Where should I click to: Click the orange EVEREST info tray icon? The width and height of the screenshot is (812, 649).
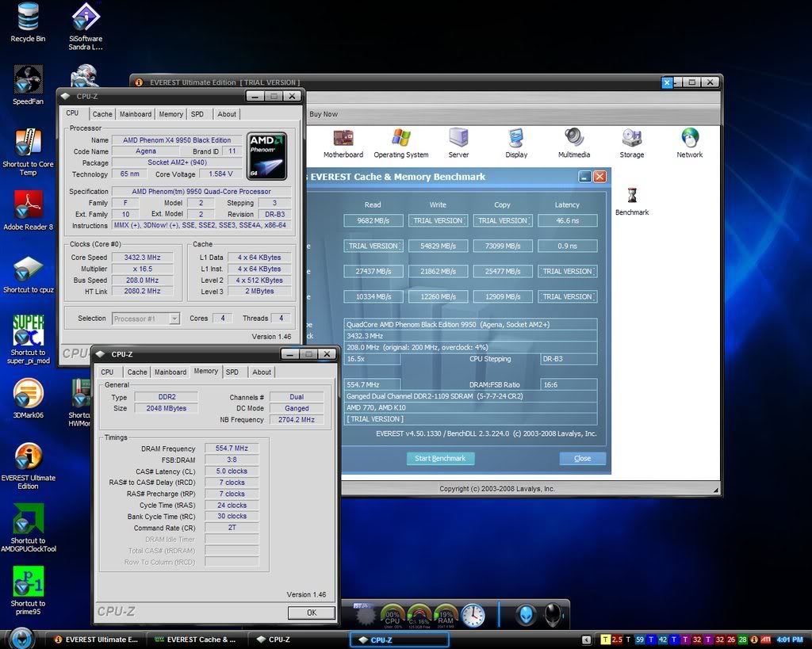754,639
